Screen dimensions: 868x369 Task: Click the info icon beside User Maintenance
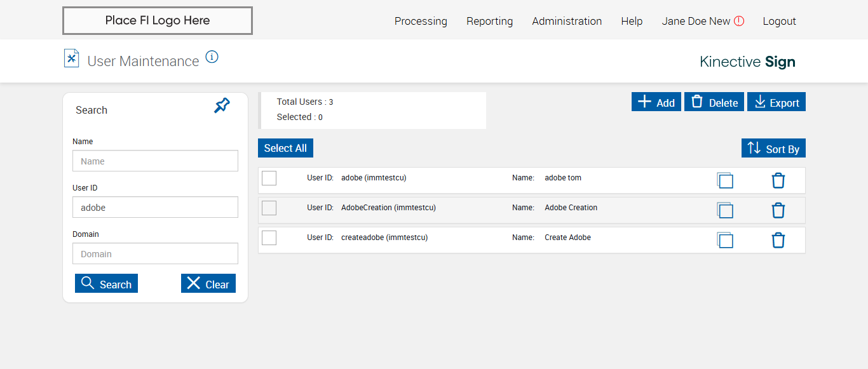(212, 57)
